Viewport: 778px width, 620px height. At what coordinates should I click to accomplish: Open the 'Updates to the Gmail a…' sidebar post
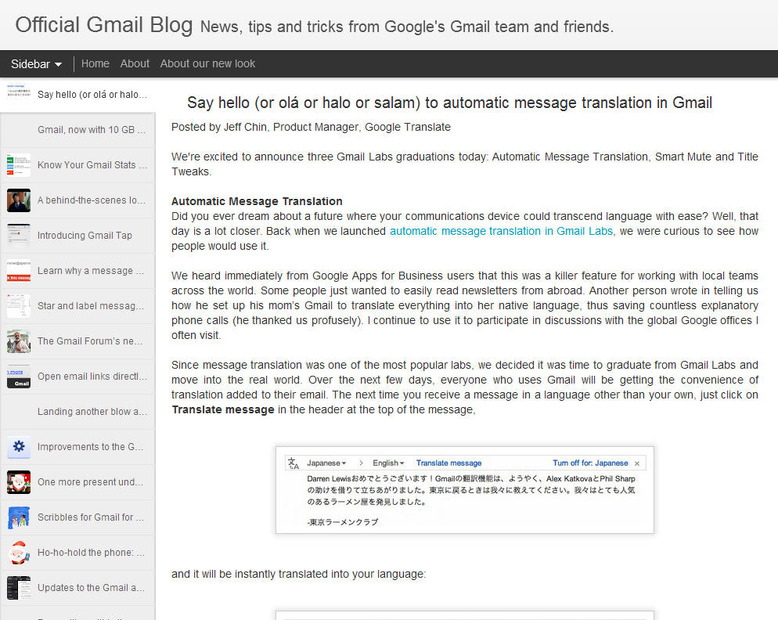pyautogui.click(x=77, y=588)
